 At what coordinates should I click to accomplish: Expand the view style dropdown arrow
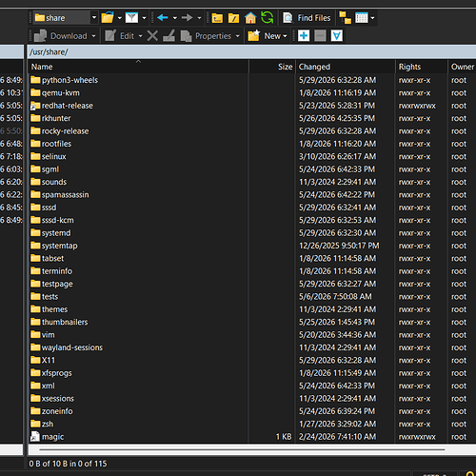(x=372, y=18)
